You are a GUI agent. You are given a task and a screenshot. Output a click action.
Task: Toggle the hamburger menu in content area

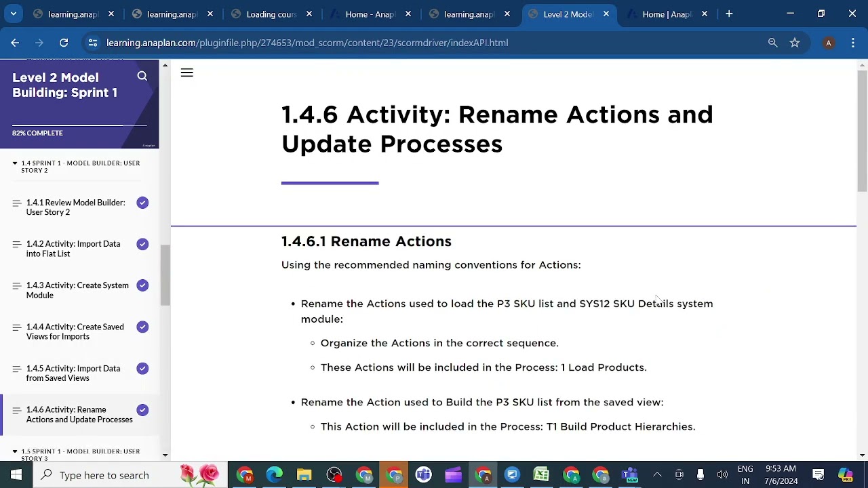tap(187, 73)
